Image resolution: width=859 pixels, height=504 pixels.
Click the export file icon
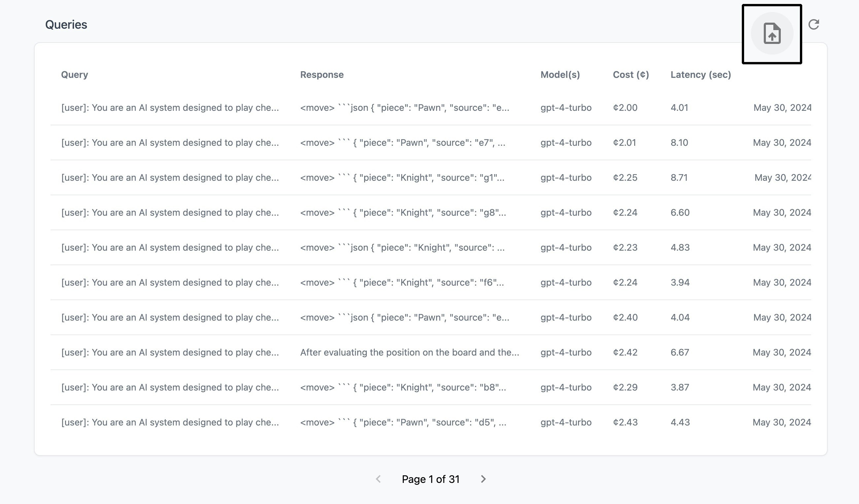tap(772, 33)
